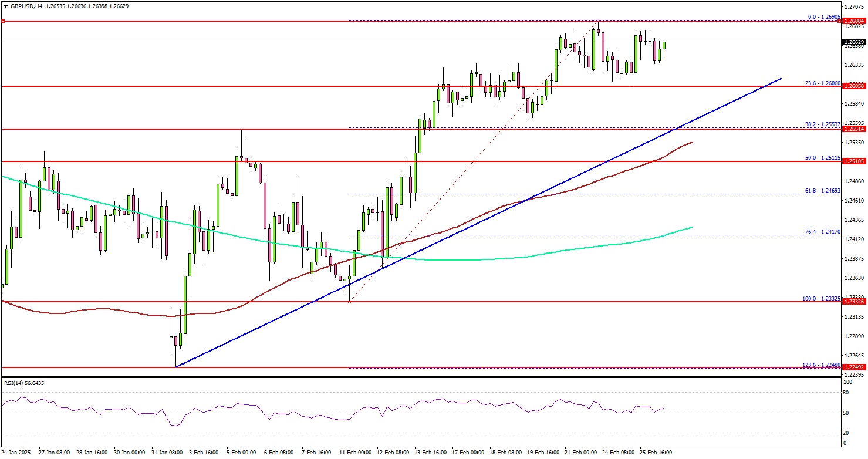Click the red 1.22492 price tag
The image size is (868, 459).
(x=855, y=368)
